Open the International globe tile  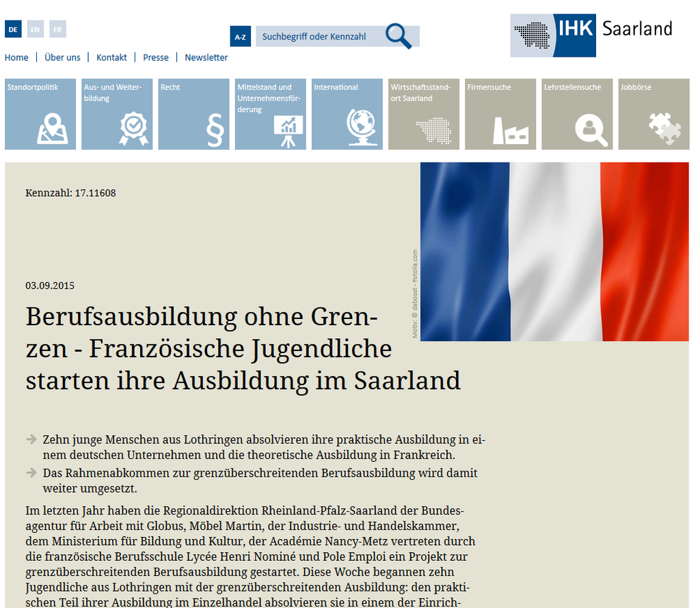(x=347, y=114)
